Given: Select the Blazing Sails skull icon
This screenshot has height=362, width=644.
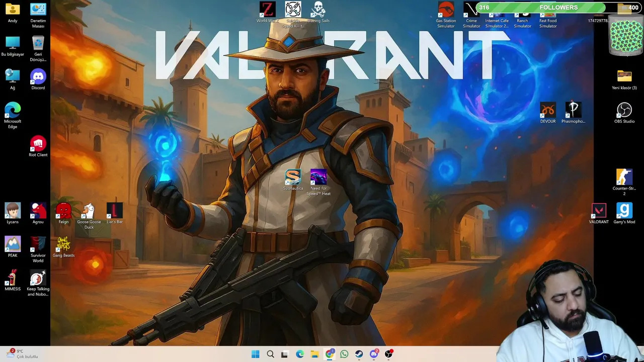Looking at the screenshot, I should tap(318, 13).
